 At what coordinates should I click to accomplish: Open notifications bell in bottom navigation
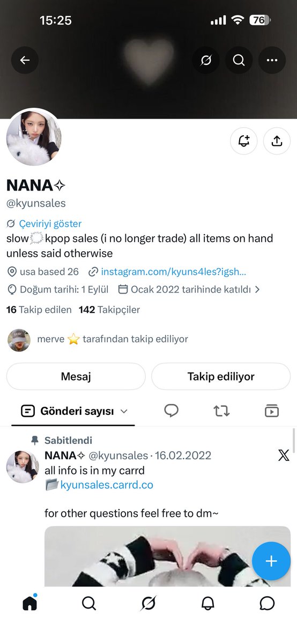[207, 603]
